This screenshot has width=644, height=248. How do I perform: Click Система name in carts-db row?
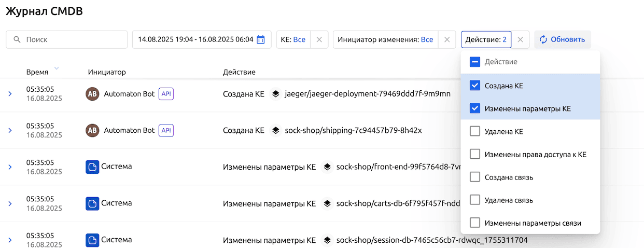tap(116, 203)
